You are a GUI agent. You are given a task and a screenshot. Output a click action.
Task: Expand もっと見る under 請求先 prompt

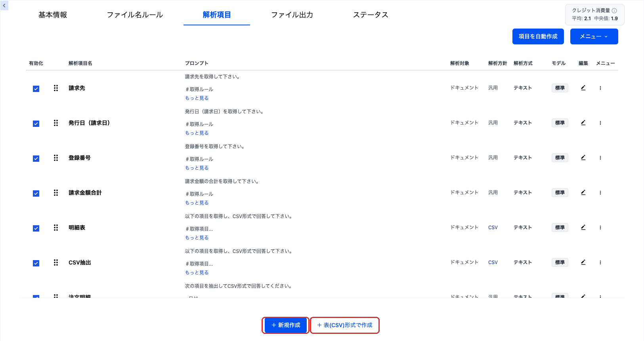tap(197, 98)
